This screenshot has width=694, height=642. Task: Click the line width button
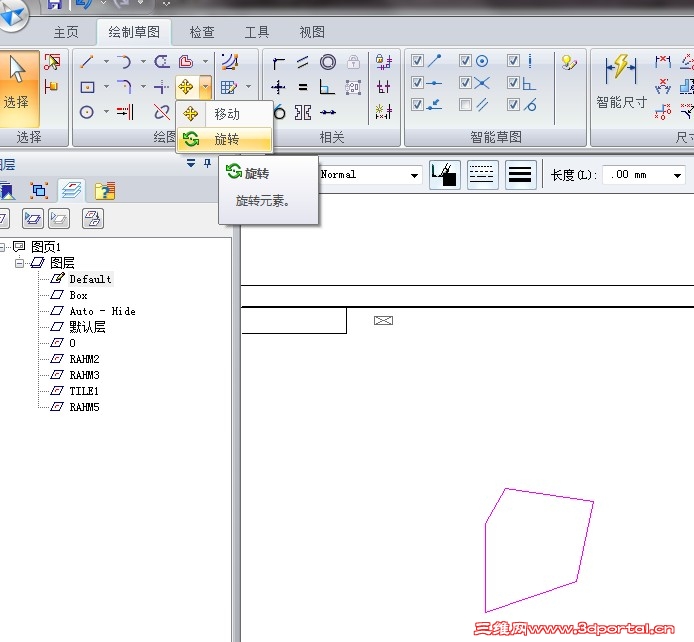pos(520,175)
